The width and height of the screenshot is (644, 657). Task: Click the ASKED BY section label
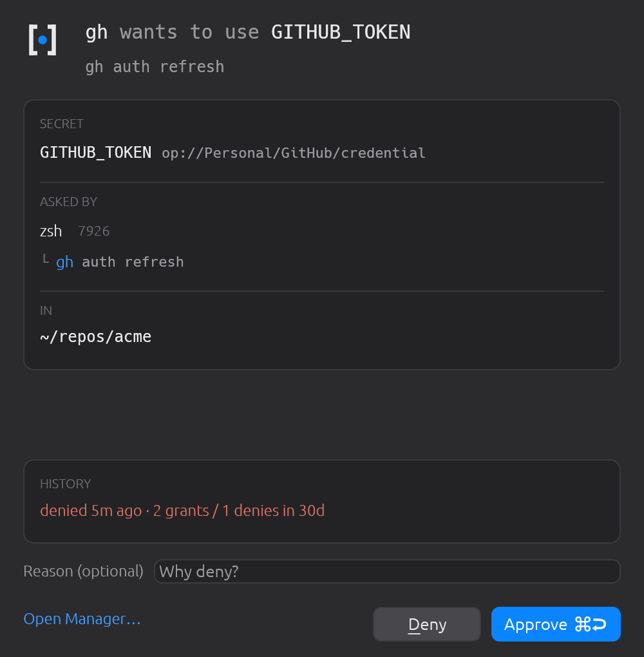[x=68, y=202]
